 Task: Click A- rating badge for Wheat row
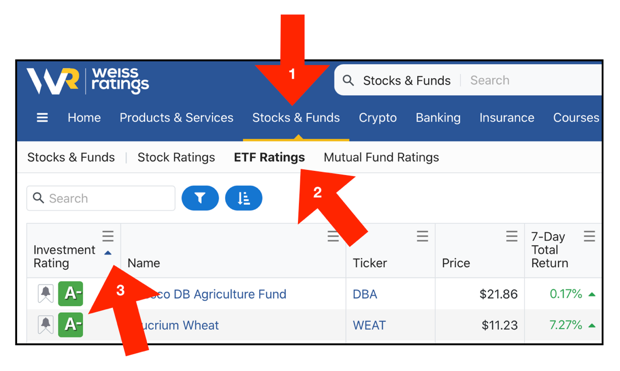(70, 324)
